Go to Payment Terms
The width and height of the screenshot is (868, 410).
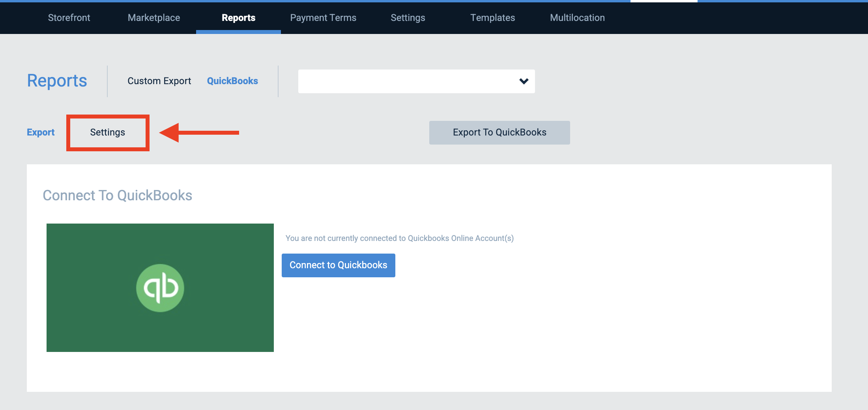coord(323,18)
